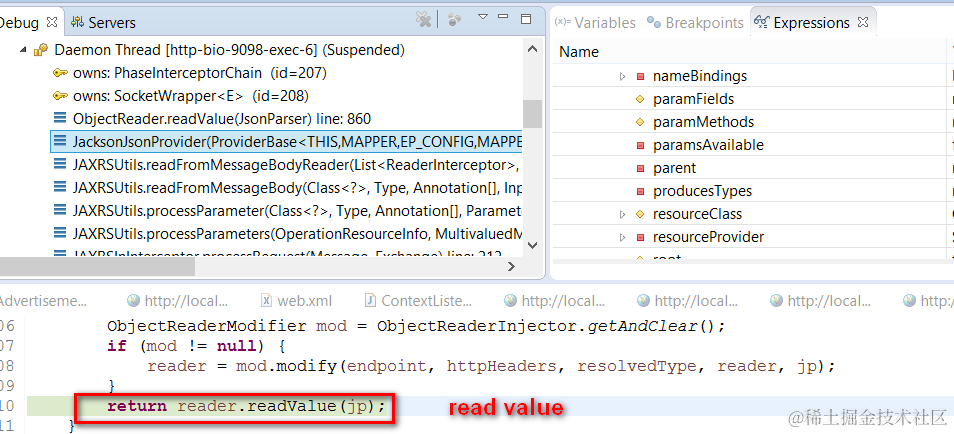954x434 pixels.
Task: Click Debug view scrollbar up arrow
Action: [532, 50]
